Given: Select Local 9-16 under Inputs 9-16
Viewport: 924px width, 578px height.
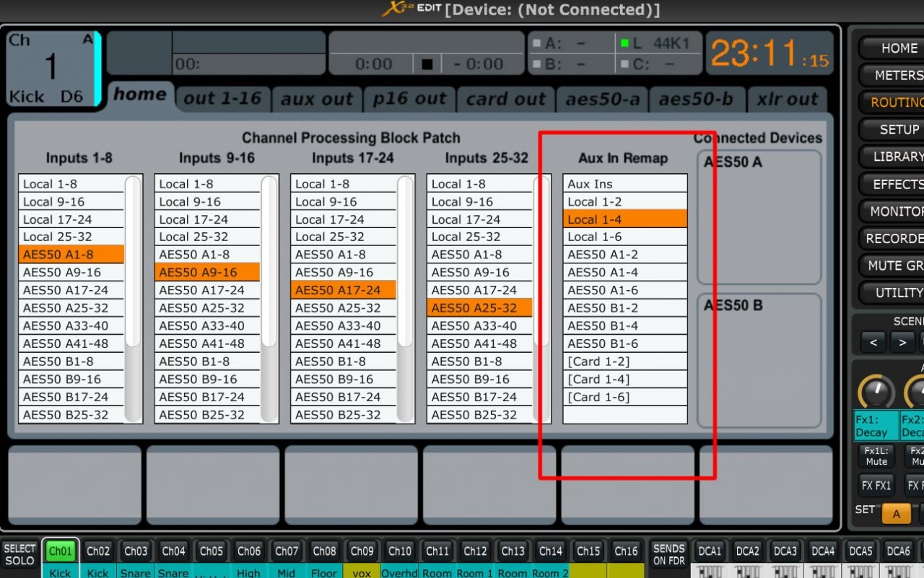Looking at the screenshot, I should pos(207,201).
